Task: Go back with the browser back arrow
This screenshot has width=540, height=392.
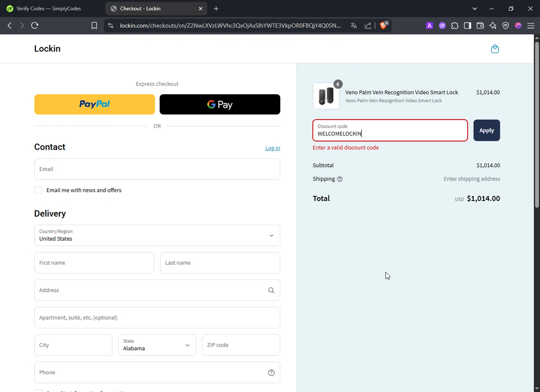Action: point(10,26)
